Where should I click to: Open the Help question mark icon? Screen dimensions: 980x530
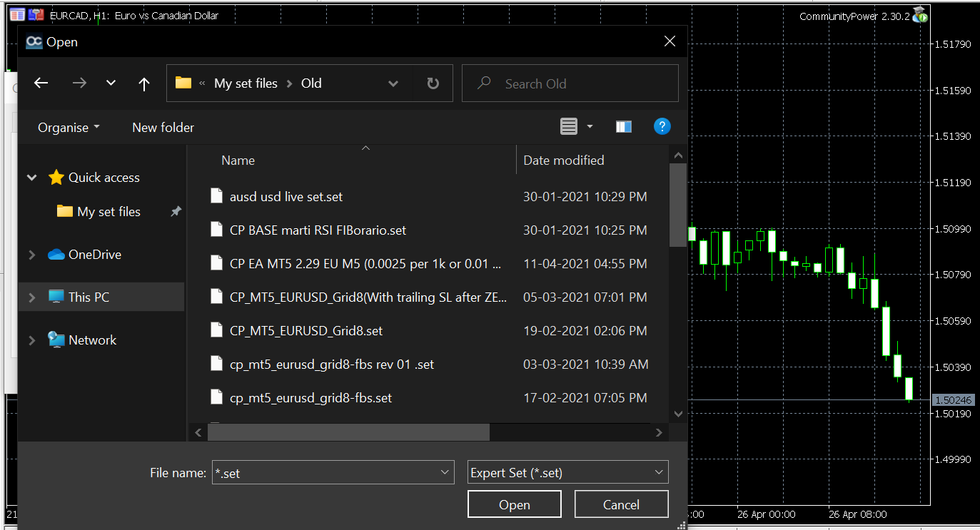point(662,126)
